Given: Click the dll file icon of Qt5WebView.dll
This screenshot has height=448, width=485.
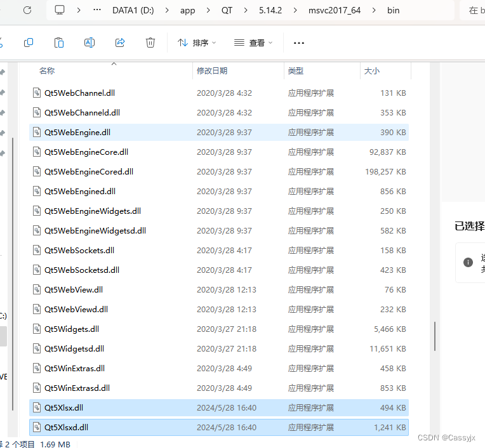Looking at the screenshot, I should [x=37, y=289].
